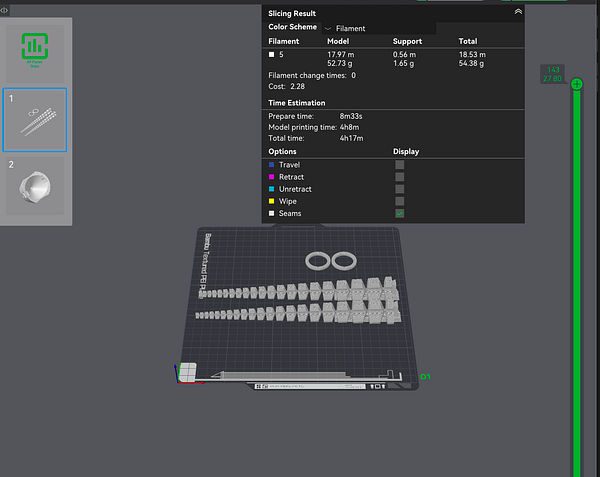Enable the Retract display checkbox
600x477 pixels.
pos(399,177)
